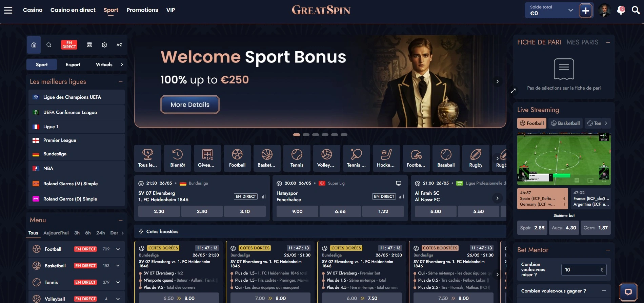This screenshot has height=303, width=644.
Task: Open the notifications bell
Action: coord(621,11)
